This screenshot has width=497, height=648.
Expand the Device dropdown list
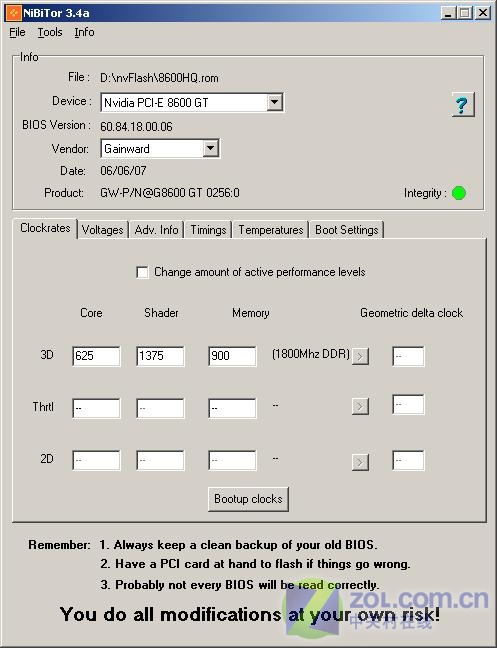[274, 102]
